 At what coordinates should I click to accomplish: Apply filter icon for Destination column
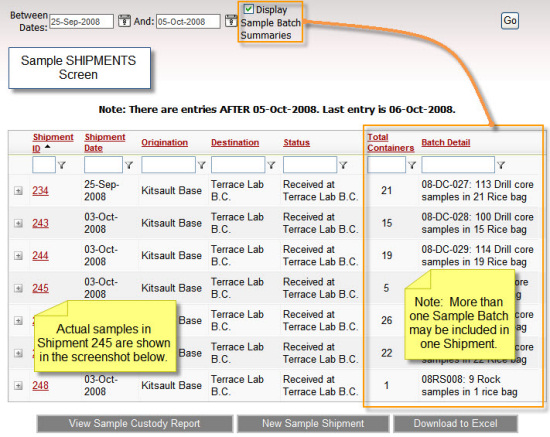tap(271, 165)
